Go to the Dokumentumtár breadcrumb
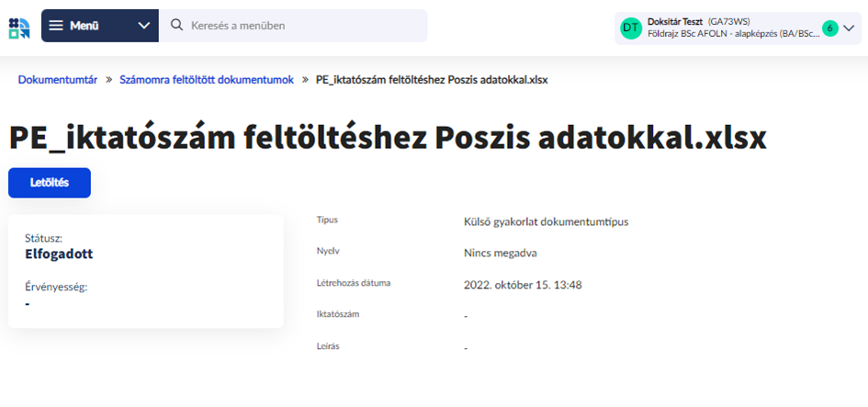This screenshot has height=407, width=868. coord(58,80)
